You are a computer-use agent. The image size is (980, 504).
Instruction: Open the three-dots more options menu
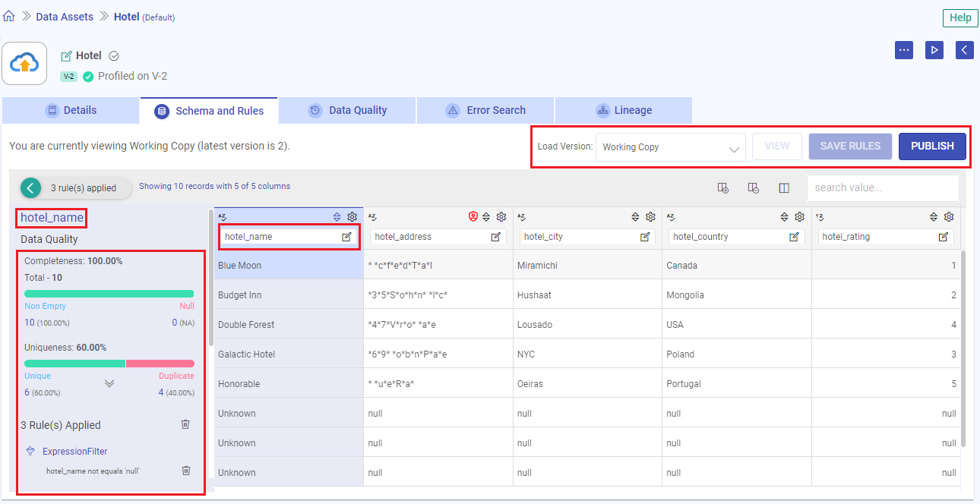[x=903, y=50]
